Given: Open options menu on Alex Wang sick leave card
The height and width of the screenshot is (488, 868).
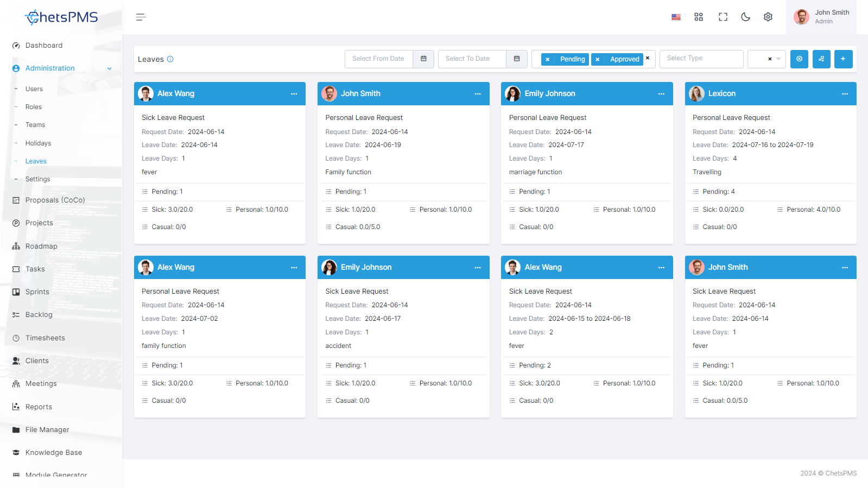Looking at the screenshot, I should click(294, 94).
